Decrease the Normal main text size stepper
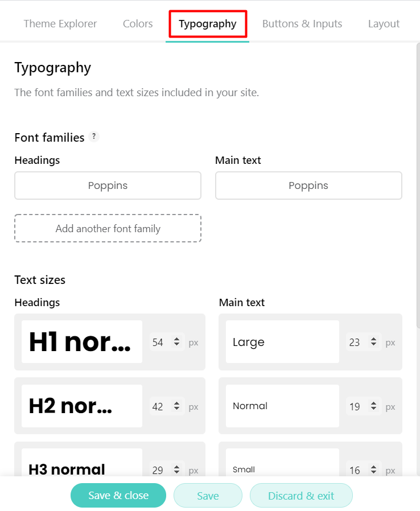The image size is (420, 511). (373, 409)
